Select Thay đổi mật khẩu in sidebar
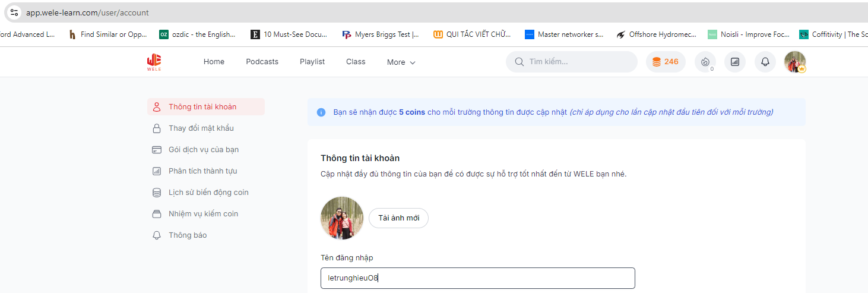This screenshot has height=293, width=868. (x=201, y=128)
